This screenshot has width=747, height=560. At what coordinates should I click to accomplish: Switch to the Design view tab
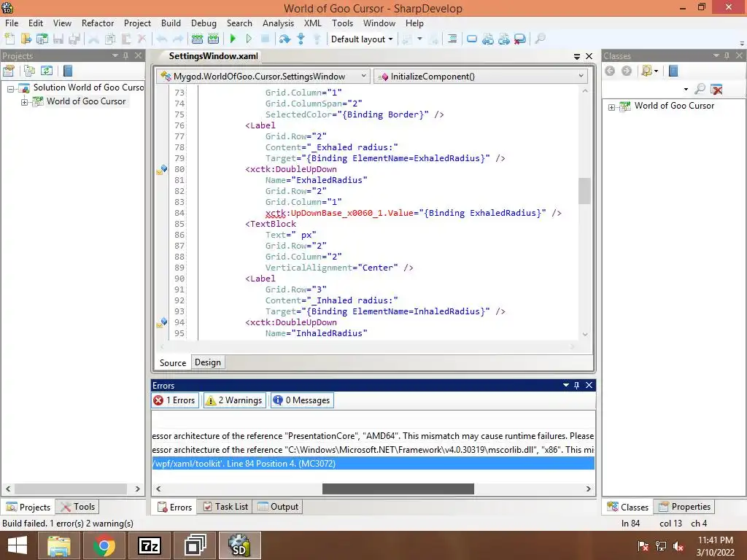(208, 362)
